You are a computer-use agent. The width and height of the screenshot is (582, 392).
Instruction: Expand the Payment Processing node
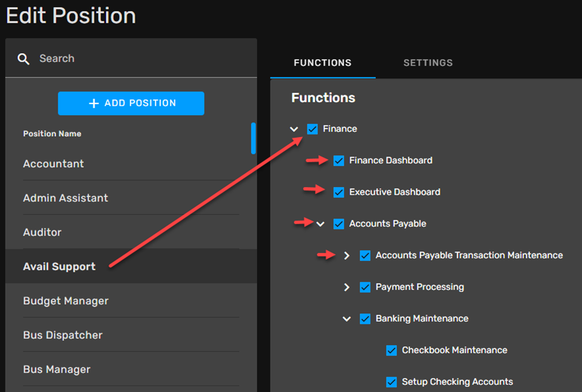pos(346,287)
